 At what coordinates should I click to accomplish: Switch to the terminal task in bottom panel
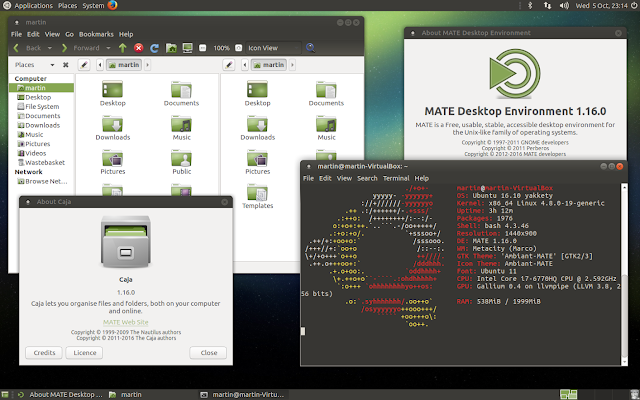[243, 395]
